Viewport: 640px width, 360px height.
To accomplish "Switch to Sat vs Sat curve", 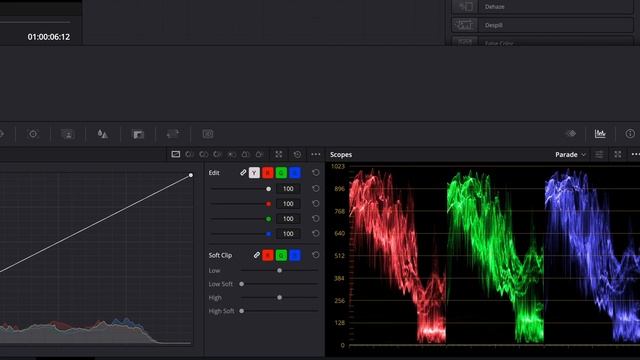I will click(x=245, y=154).
